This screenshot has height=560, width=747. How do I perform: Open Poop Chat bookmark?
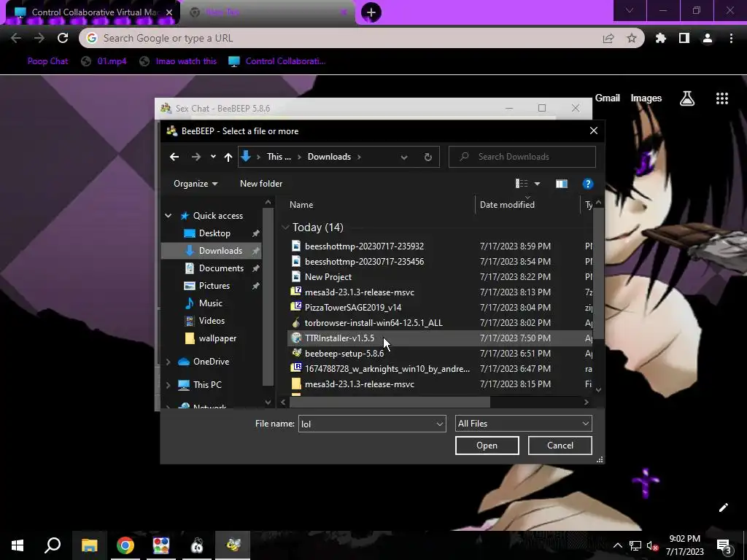click(47, 61)
